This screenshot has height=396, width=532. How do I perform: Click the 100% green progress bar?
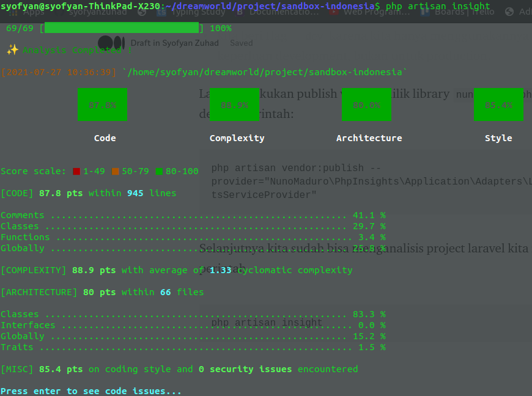(121, 28)
